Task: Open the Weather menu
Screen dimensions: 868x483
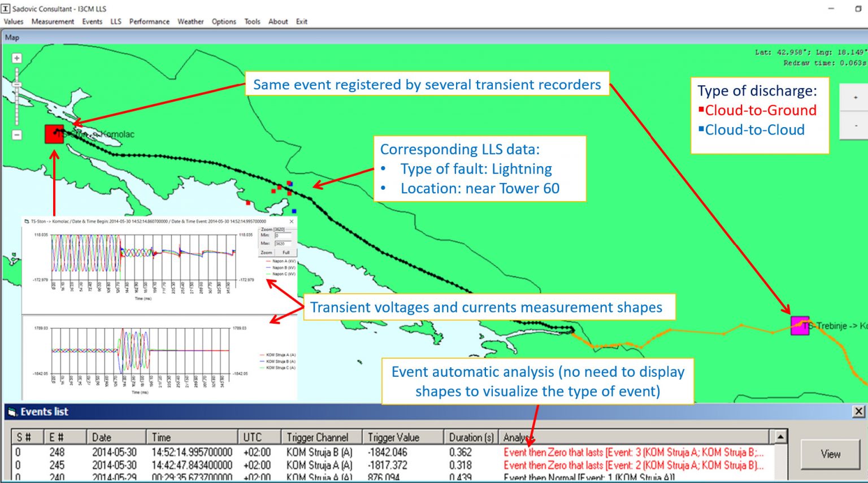Action: 190,21
